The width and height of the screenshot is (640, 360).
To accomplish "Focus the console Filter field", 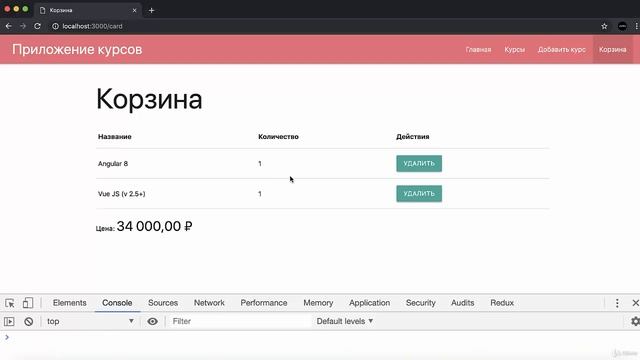I will pos(241,321).
